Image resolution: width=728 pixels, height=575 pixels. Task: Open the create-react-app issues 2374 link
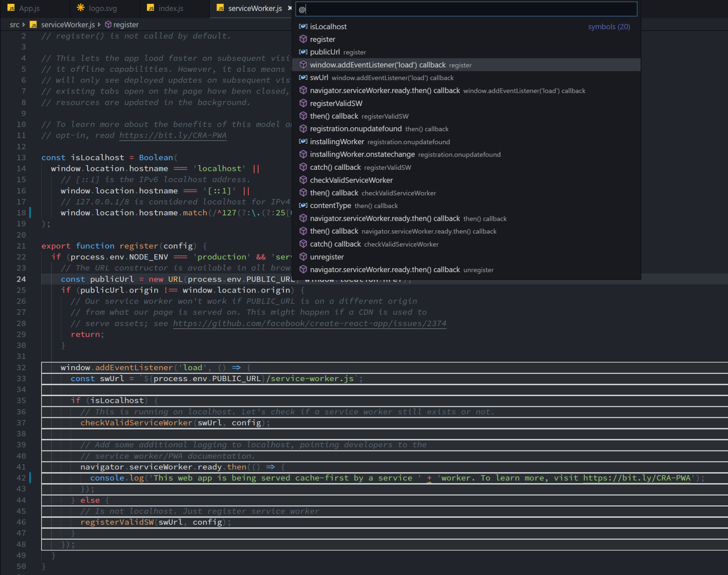click(310, 323)
